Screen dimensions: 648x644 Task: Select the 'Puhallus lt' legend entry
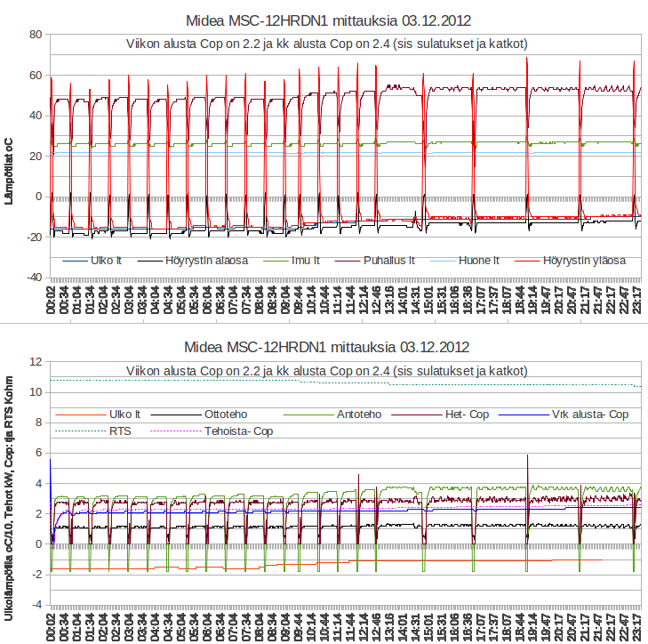point(388,261)
